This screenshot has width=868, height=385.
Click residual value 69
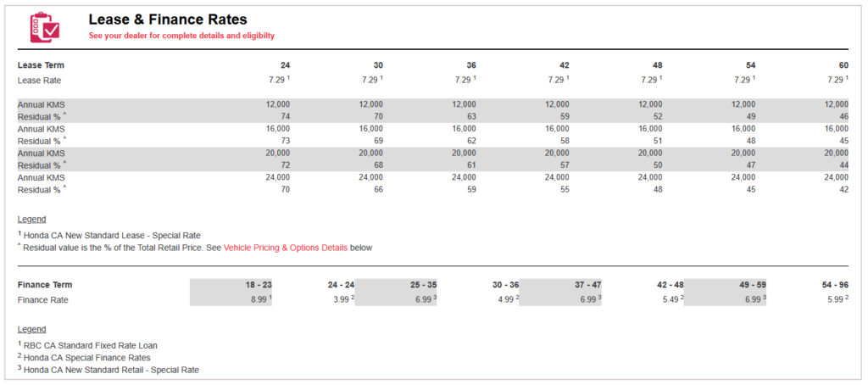click(x=378, y=141)
